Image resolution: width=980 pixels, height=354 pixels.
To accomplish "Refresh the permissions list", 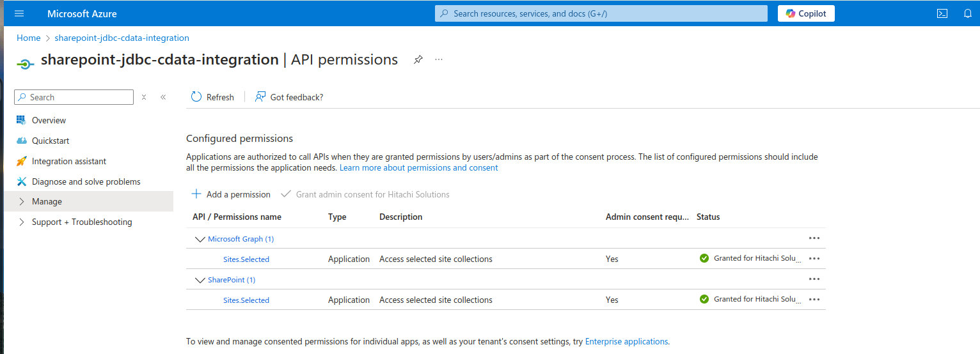I will point(212,97).
